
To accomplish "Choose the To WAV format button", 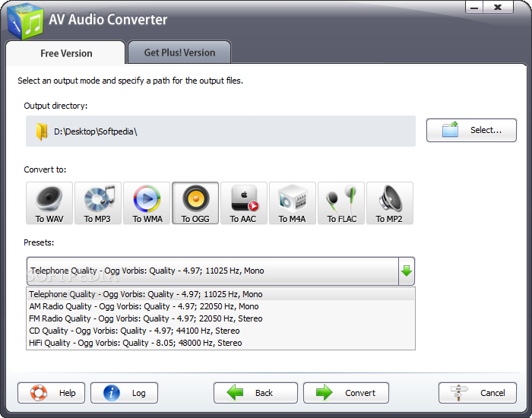I will tap(49, 203).
